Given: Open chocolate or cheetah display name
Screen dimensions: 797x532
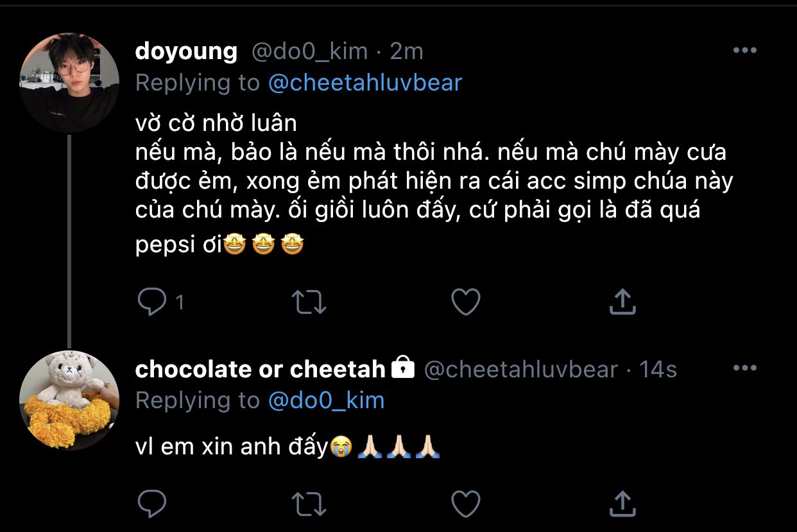Looking at the screenshot, I should click(x=260, y=369).
